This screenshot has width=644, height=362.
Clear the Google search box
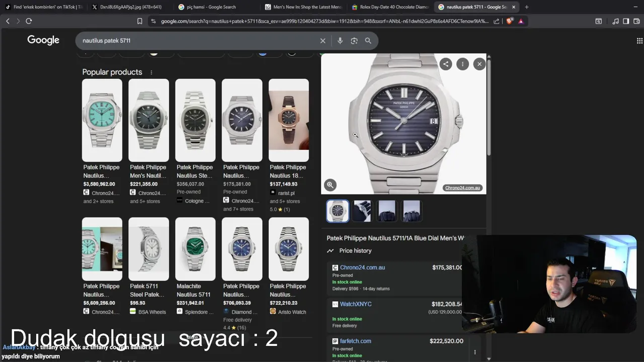click(x=323, y=41)
